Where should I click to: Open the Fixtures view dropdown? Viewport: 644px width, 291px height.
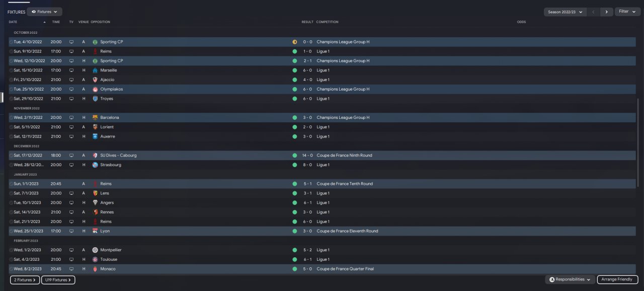pos(44,12)
